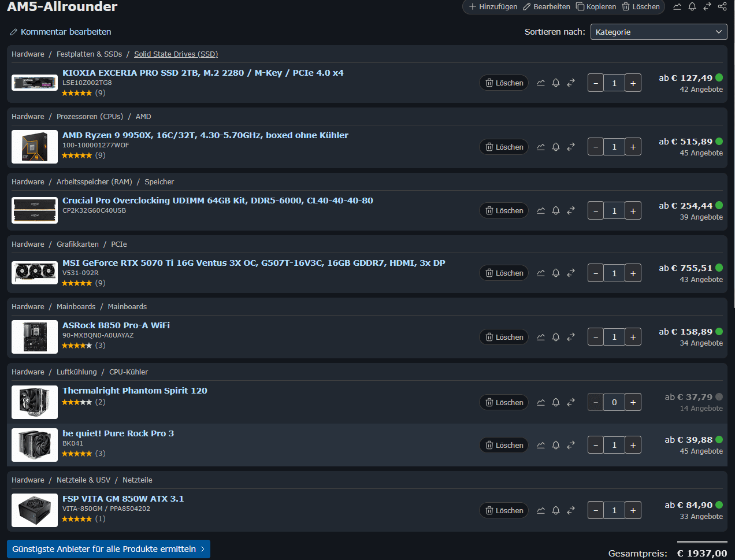The height and width of the screenshot is (560, 735).
Task: Click quantity field of Thermalright Phantom Spirit
Action: click(x=614, y=402)
